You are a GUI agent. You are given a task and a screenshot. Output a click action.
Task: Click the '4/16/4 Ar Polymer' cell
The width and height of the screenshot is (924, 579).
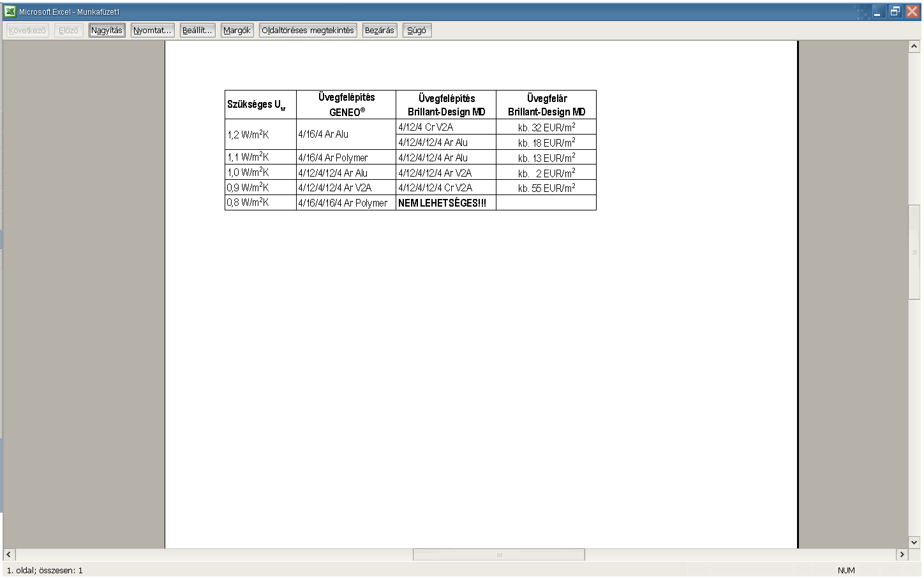click(346, 157)
